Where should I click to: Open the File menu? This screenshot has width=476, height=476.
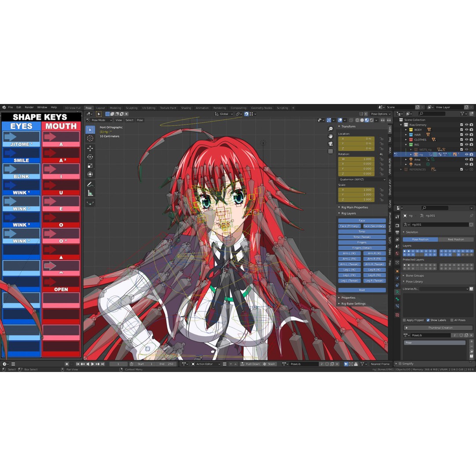[11, 108]
